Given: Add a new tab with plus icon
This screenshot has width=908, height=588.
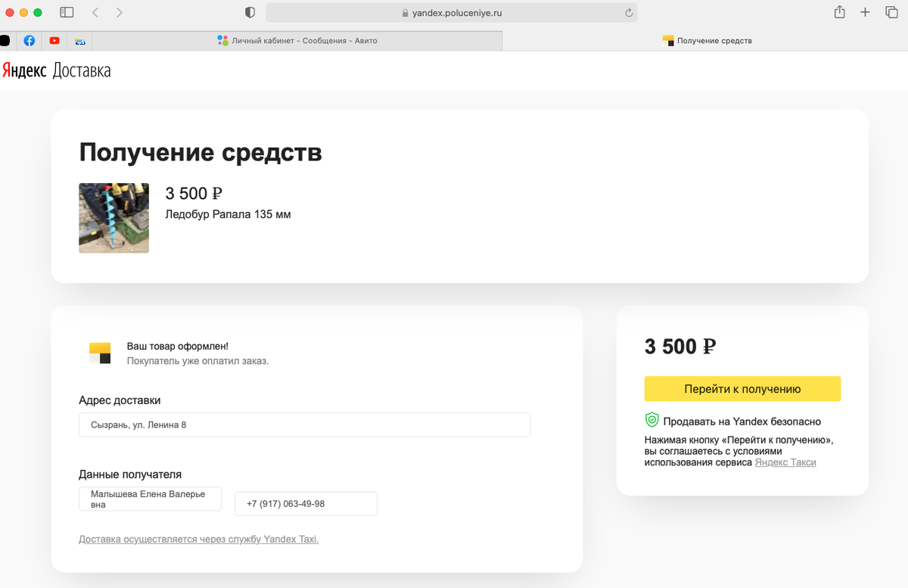Looking at the screenshot, I should [865, 12].
